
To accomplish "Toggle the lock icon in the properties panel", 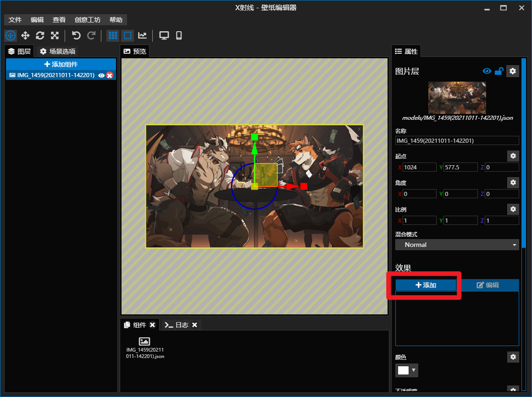I will pos(499,71).
